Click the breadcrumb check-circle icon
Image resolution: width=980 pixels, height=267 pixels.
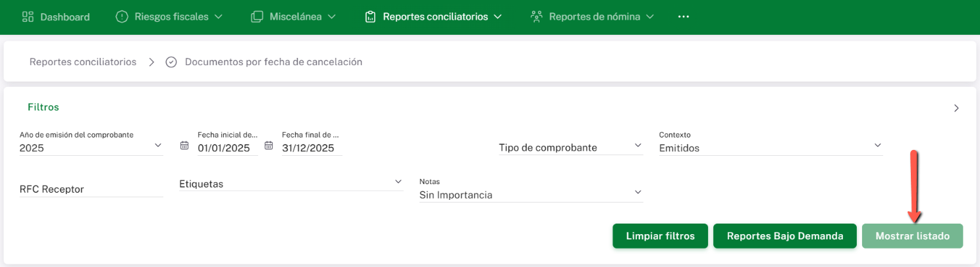click(x=171, y=62)
